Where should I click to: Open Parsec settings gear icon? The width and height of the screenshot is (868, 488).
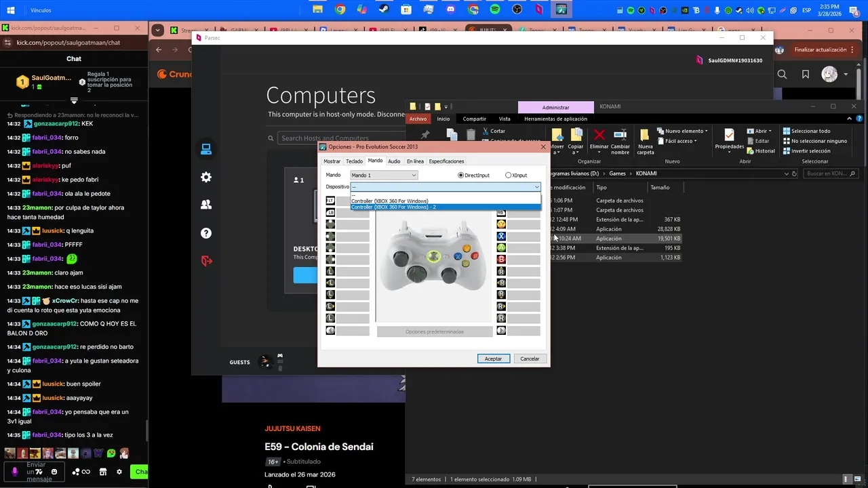pos(206,177)
